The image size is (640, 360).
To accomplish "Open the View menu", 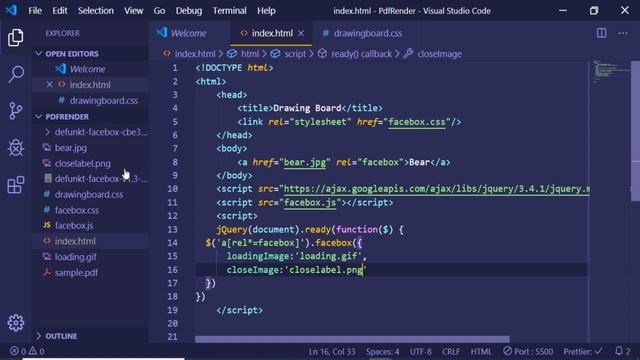I will pyautogui.click(x=133, y=11).
